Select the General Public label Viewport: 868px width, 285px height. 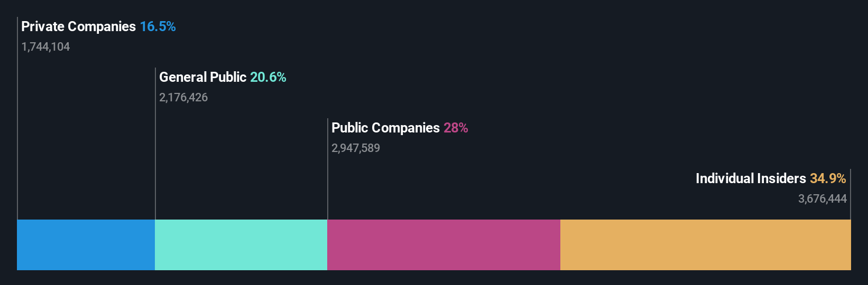pos(202,77)
